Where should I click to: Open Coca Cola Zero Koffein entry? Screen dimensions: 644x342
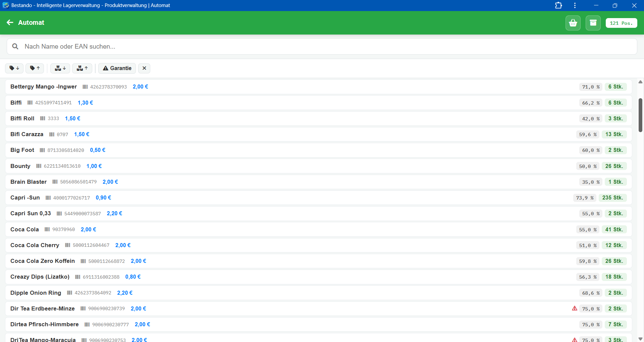319,261
